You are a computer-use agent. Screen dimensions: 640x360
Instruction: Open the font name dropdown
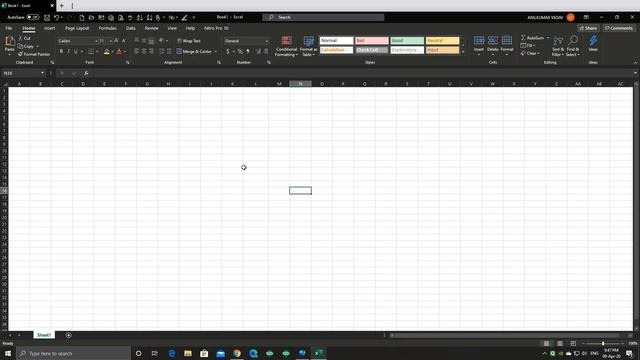96,41
